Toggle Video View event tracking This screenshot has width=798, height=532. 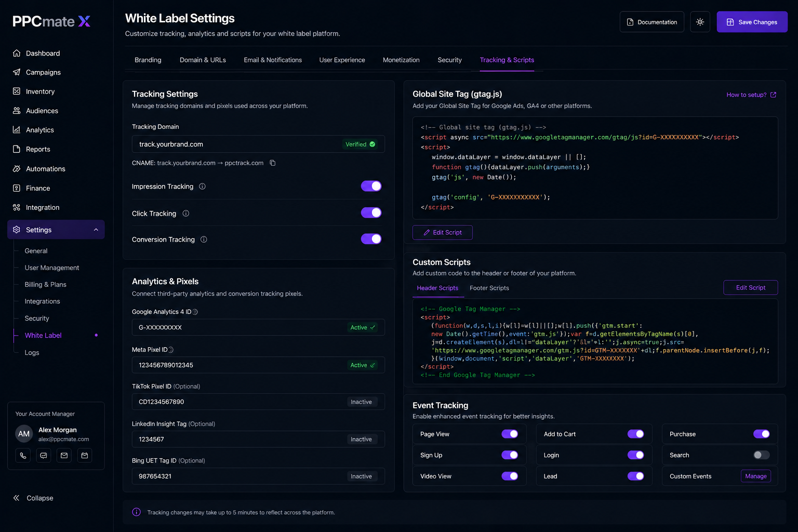coord(510,476)
